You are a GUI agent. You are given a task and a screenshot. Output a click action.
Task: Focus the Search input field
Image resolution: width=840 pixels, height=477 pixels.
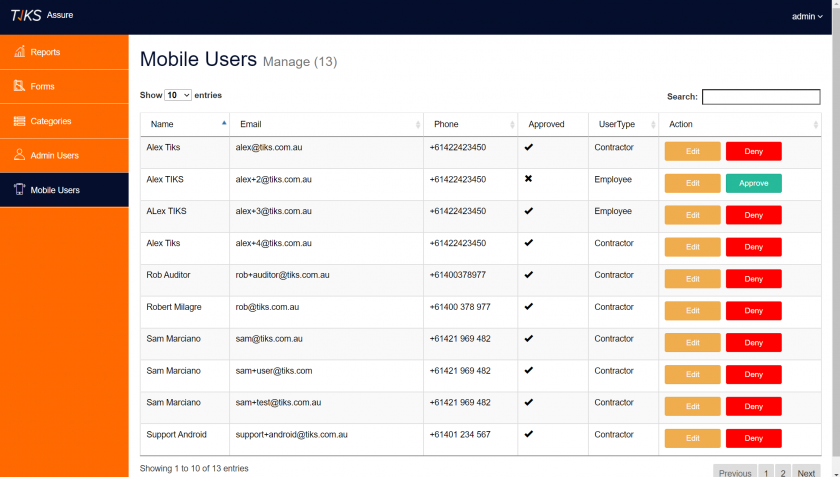coord(761,96)
